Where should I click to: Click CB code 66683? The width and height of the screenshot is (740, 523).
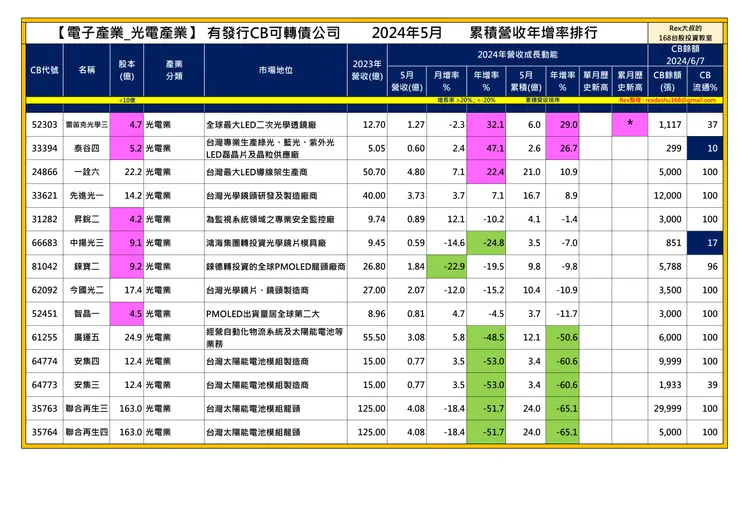44,243
